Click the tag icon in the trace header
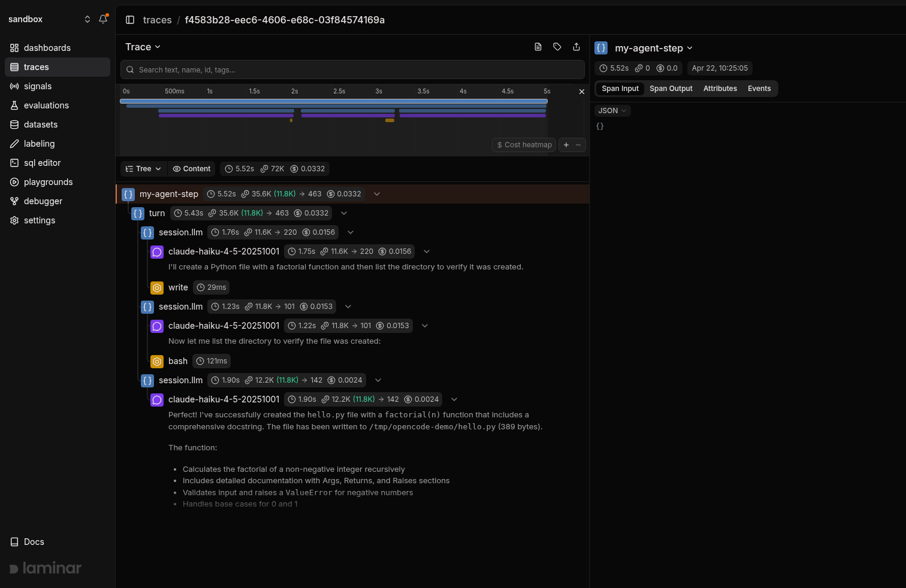The height and width of the screenshot is (588, 906). [557, 47]
